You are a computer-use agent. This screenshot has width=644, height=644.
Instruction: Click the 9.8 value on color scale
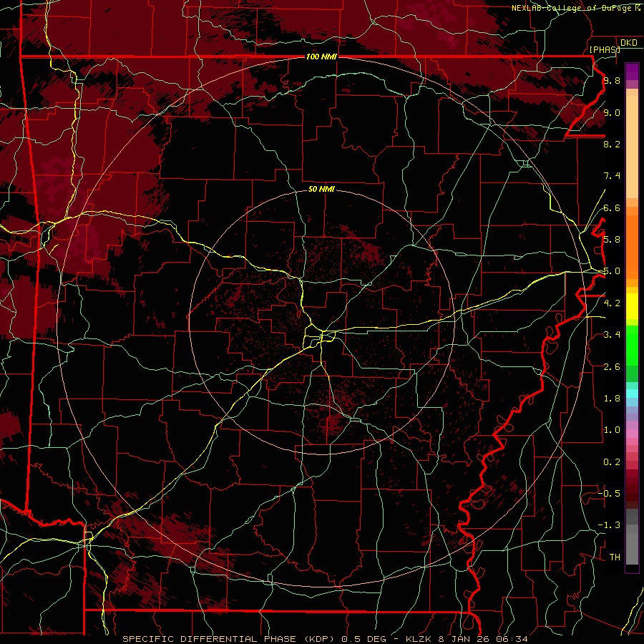point(612,80)
